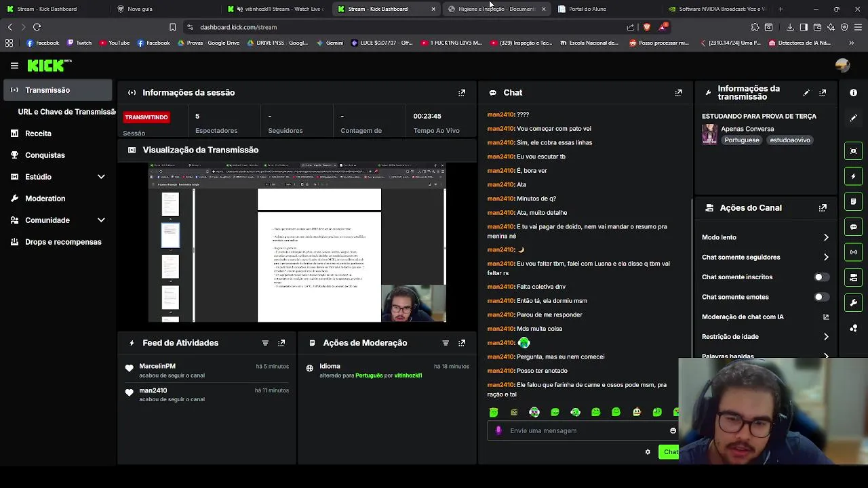Toggle the chat bubble icon in right toolbar
868x488 pixels.
tap(854, 227)
